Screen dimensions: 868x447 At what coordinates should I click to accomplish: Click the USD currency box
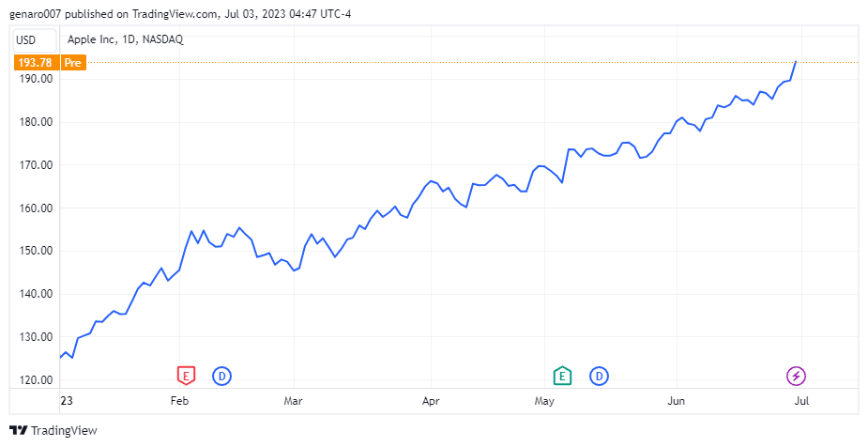pyautogui.click(x=35, y=39)
